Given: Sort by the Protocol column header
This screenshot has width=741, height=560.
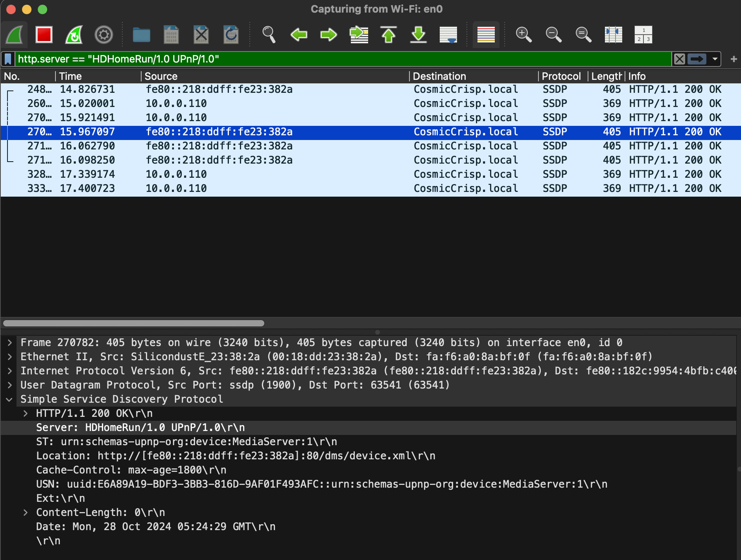Looking at the screenshot, I should click(563, 76).
